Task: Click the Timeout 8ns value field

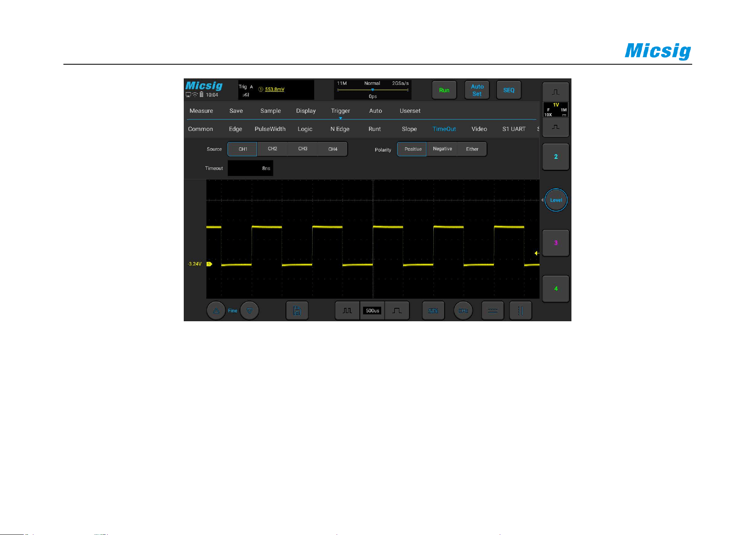Action: pyautogui.click(x=250, y=168)
